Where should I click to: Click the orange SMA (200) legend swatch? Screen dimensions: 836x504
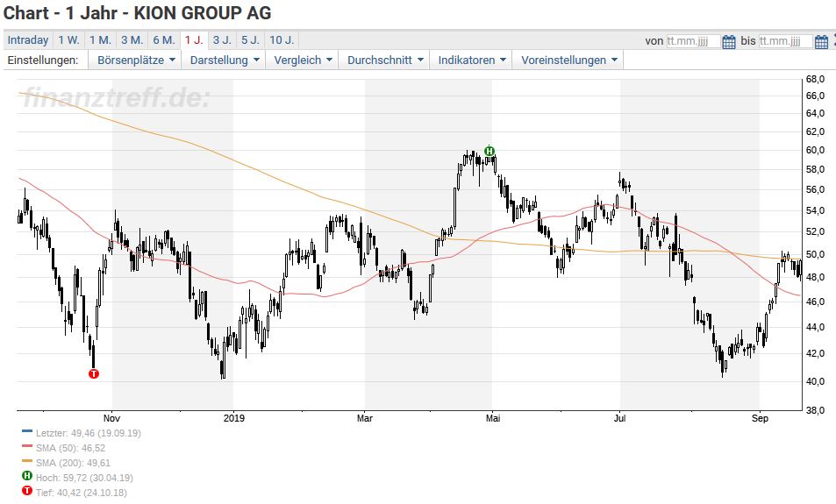tap(26, 461)
